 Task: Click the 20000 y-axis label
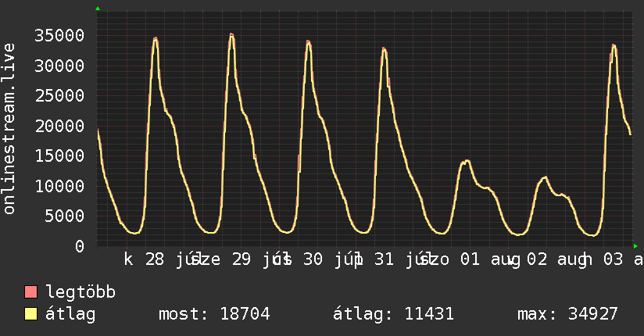coord(59,126)
